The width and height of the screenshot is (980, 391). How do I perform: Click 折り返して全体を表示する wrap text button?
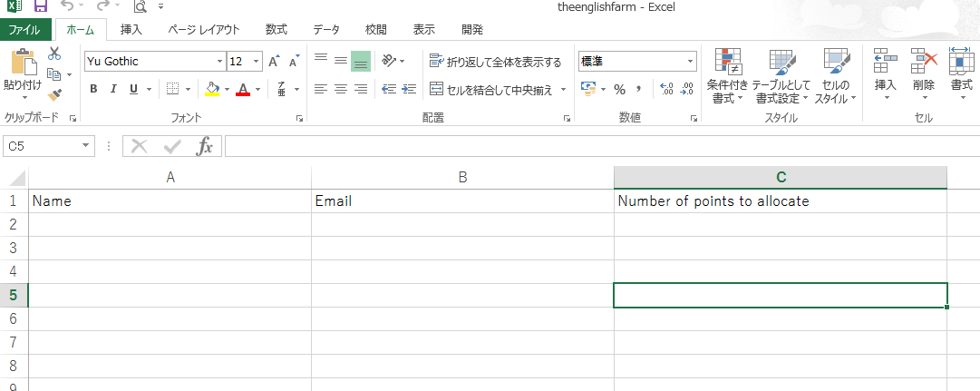coord(495,62)
